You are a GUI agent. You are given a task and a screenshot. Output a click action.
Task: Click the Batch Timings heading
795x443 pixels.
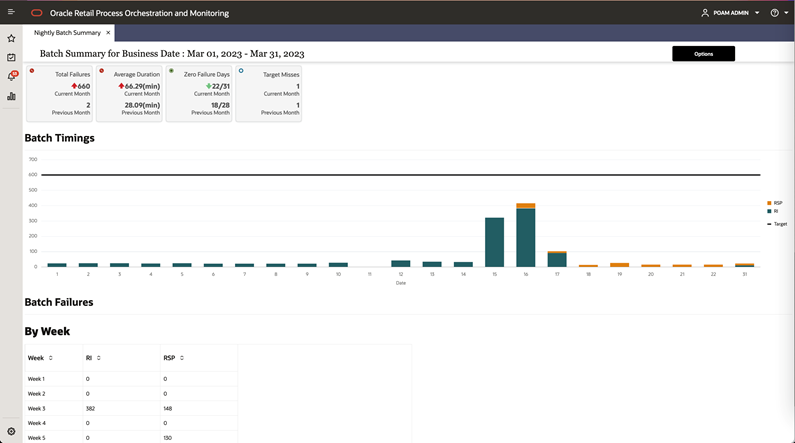pos(59,138)
